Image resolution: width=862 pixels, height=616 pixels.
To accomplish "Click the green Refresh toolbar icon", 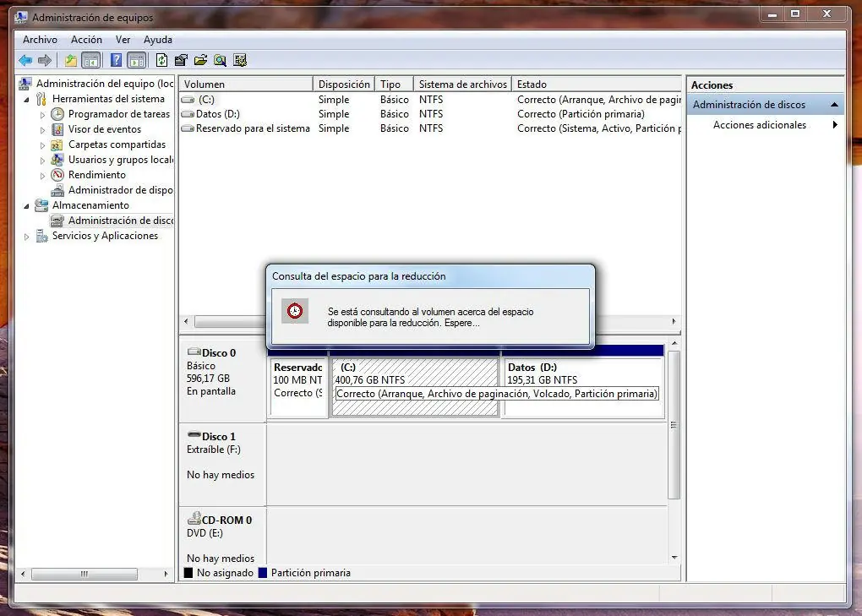I will (161, 60).
